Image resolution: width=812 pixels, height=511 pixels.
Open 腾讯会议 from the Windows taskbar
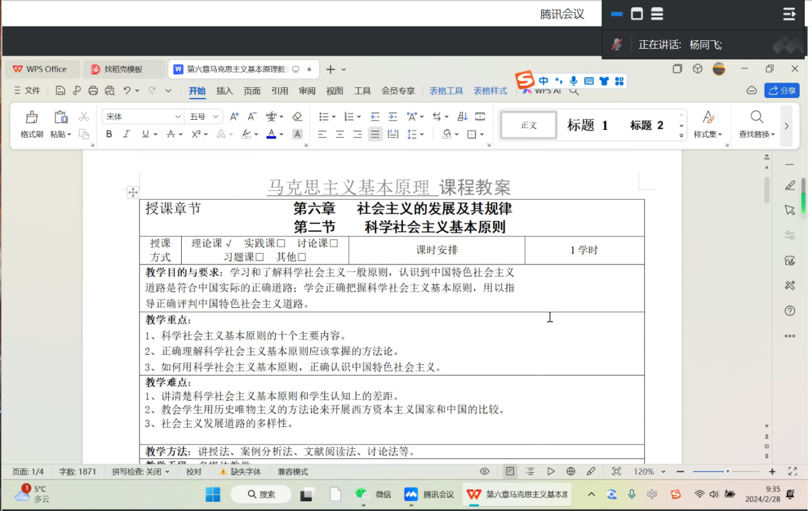[429, 494]
